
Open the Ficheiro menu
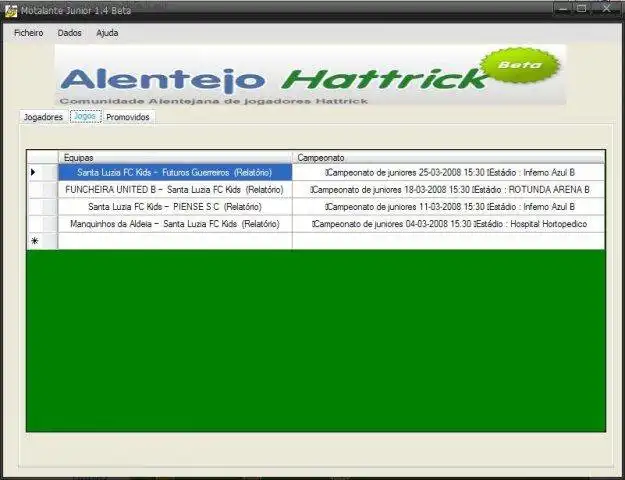click(29, 33)
